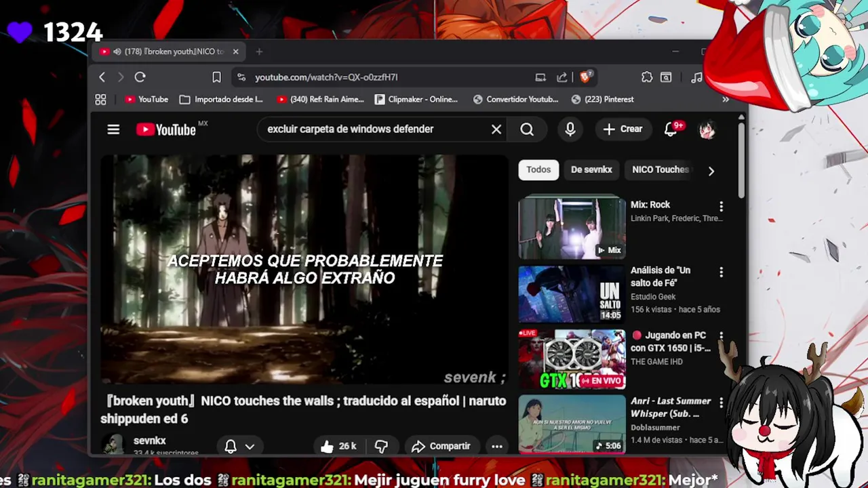Click the Doblasummer channel name
The image size is (868, 488).
(x=655, y=428)
